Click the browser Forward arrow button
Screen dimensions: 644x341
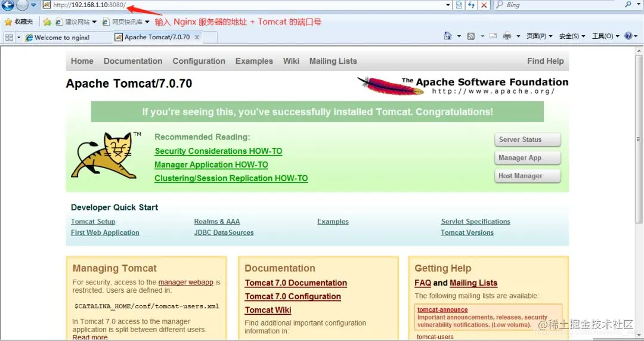tap(22, 5)
